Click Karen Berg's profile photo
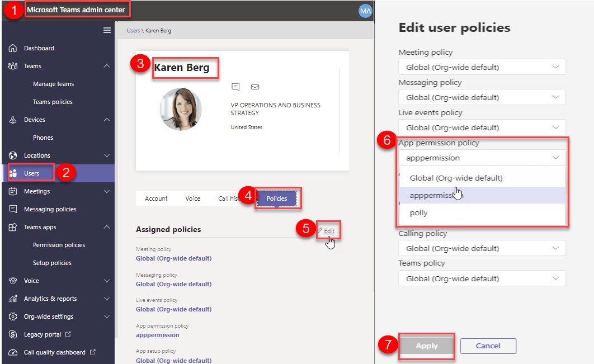This screenshot has height=364, width=594. 181,109
